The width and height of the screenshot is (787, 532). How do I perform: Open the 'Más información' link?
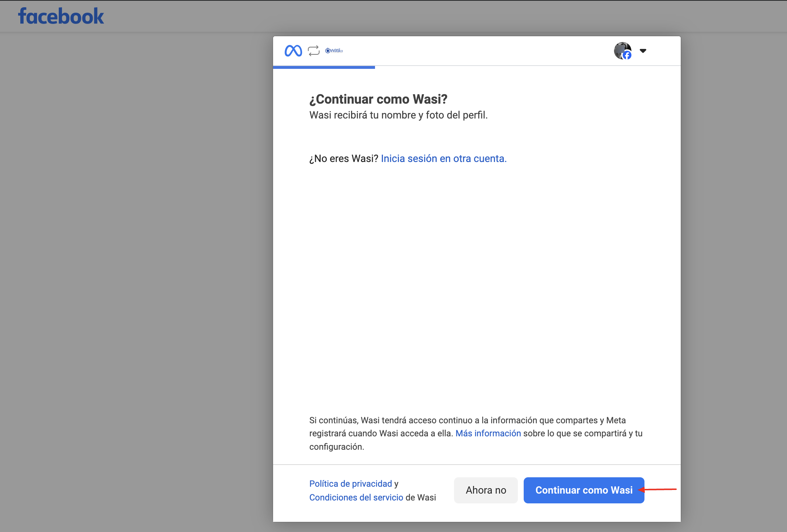point(488,433)
